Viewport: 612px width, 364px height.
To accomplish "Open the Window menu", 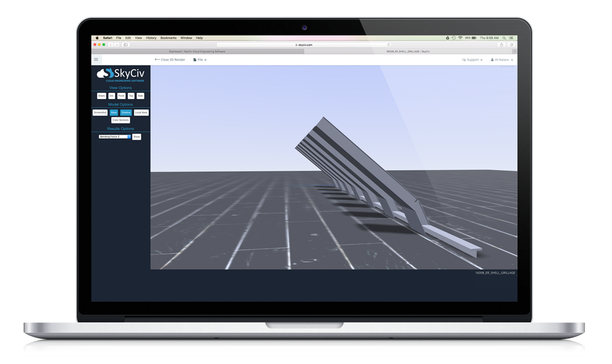I will tap(186, 38).
